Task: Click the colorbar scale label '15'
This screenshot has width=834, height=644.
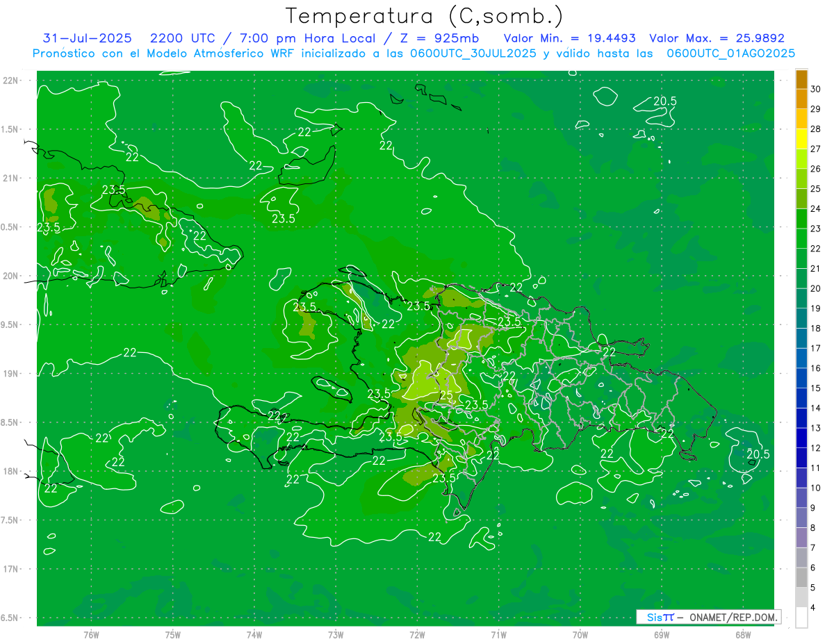Action: pyautogui.click(x=816, y=388)
